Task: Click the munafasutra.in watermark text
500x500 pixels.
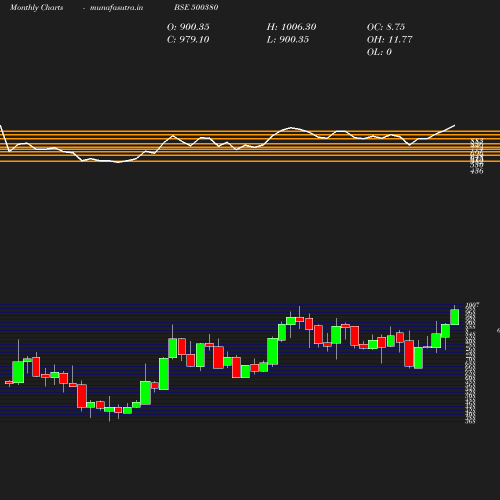Action: coord(116,8)
